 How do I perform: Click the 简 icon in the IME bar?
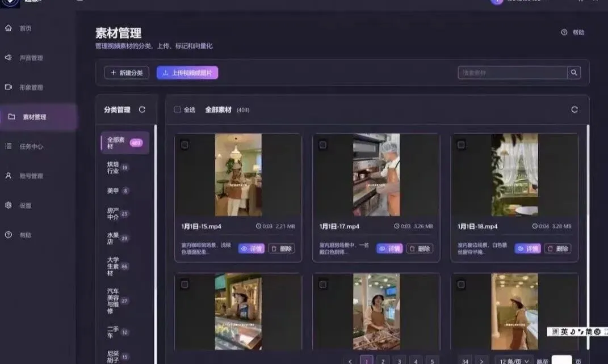click(589, 332)
